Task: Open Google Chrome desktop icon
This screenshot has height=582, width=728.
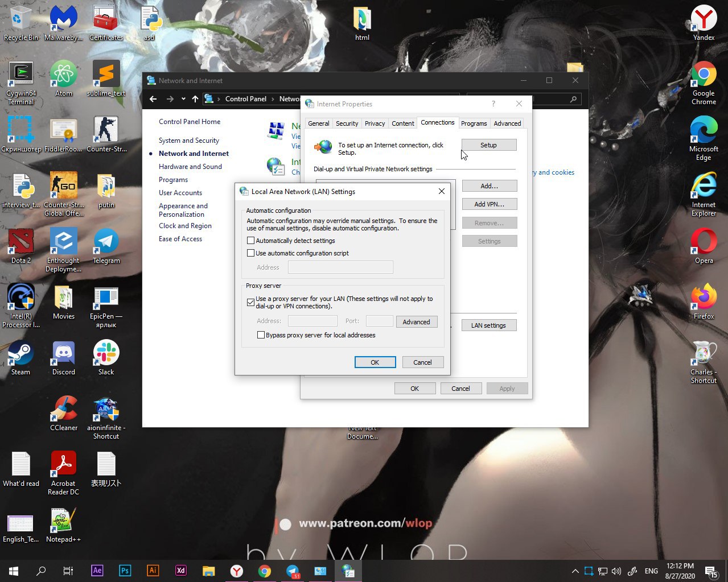Action: click(x=704, y=83)
